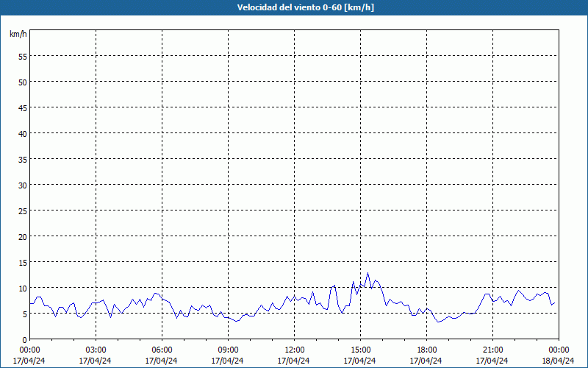This screenshot has width=588, height=368.
Task: Click the y-axis label '0'
Action: point(25,339)
